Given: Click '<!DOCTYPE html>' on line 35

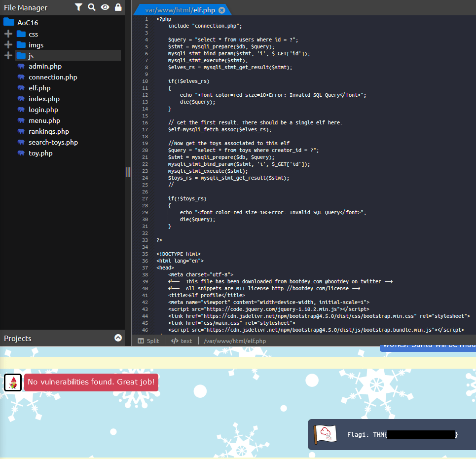Looking at the screenshot, I should (x=179, y=254).
